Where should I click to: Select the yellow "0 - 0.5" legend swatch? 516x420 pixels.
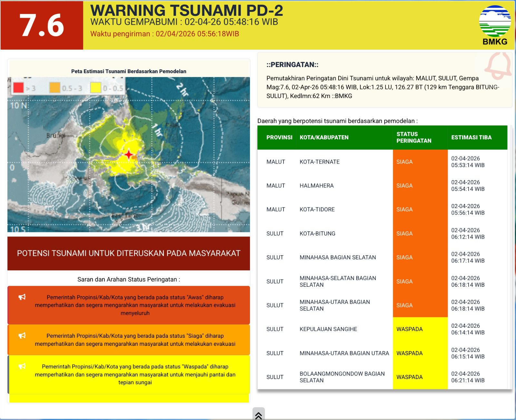pos(95,88)
